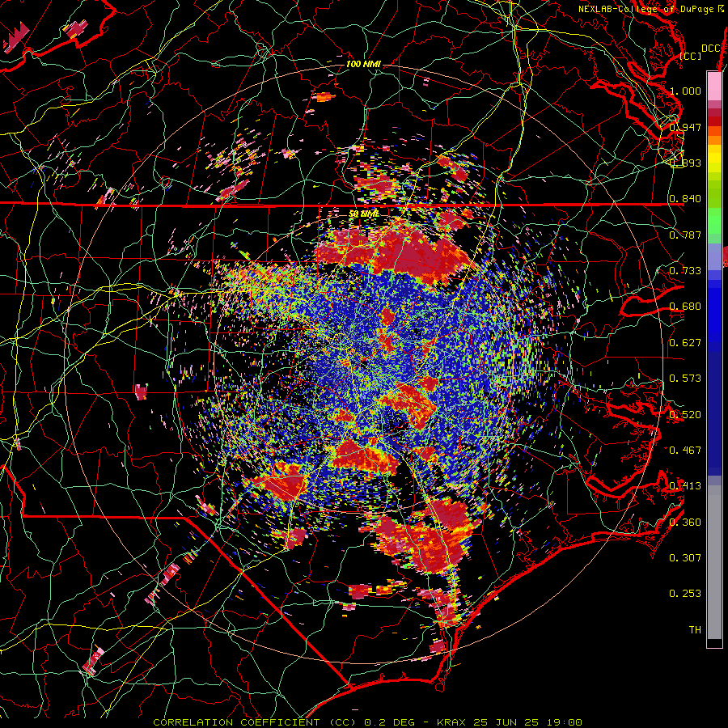Click the 25 JUN 25 19:00 timestamp
The width and height of the screenshot is (728, 728).
(527, 722)
